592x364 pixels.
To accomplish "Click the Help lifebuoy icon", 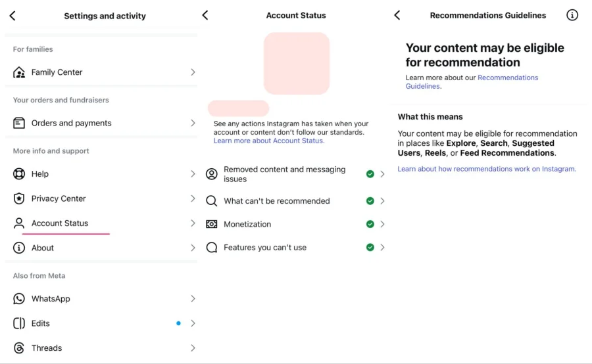I will click(19, 174).
